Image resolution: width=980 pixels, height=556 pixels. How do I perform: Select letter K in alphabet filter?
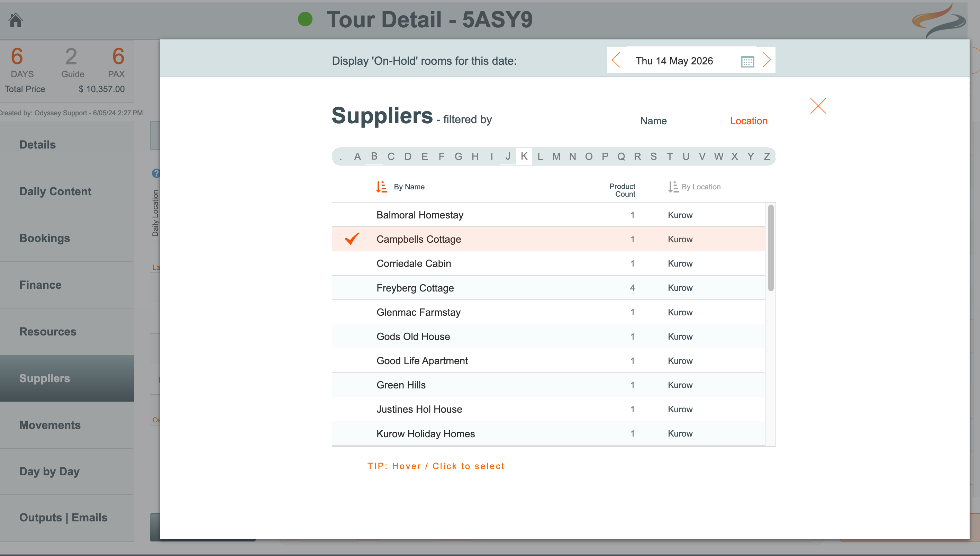pos(524,156)
